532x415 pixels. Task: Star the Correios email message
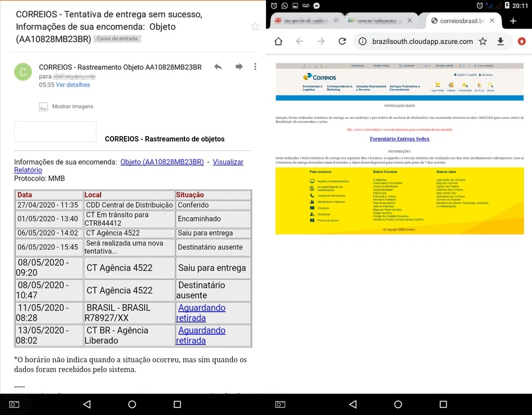(255, 26)
